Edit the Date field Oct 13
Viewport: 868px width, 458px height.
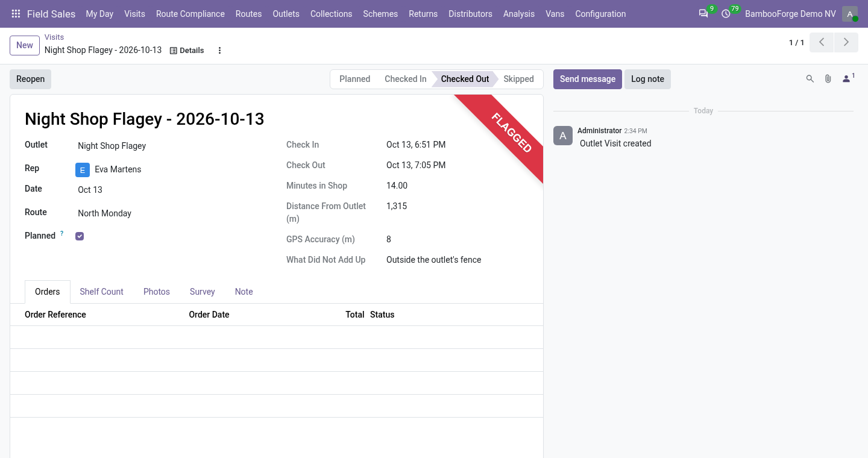(172, 190)
